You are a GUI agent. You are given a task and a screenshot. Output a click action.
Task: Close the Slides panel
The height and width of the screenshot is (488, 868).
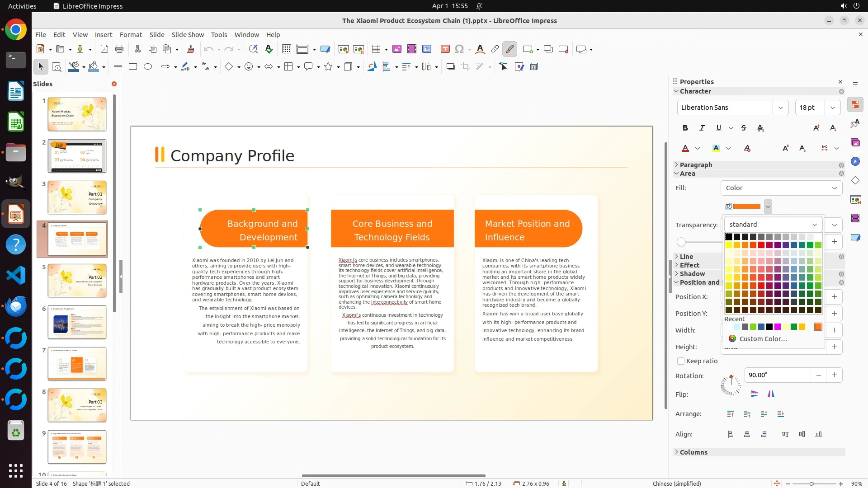(x=114, y=84)
